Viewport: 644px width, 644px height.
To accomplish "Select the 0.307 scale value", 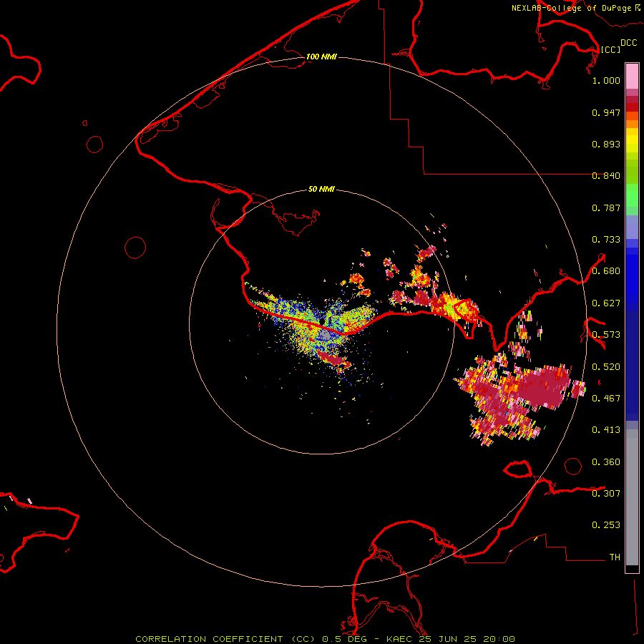I will point(606,494).
